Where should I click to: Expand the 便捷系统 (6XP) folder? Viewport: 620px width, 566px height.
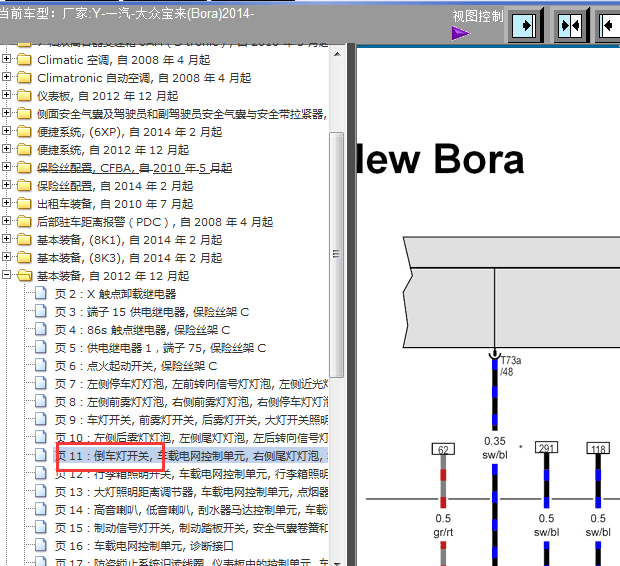pos(7,132)
